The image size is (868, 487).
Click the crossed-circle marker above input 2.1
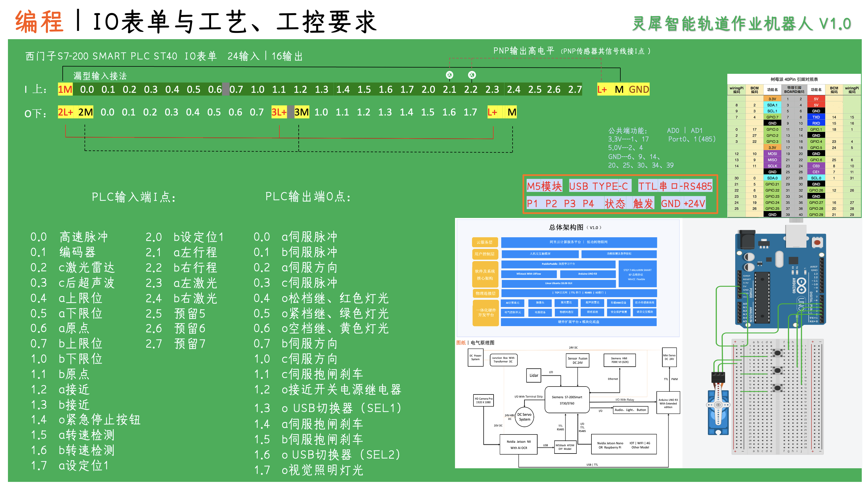pyautogui.click(x=450, y=75)
